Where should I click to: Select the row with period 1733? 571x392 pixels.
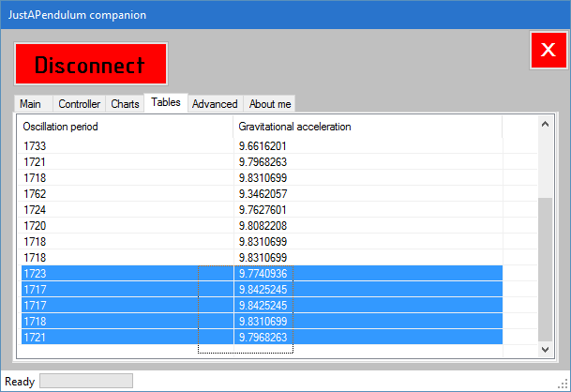(261, 146)
